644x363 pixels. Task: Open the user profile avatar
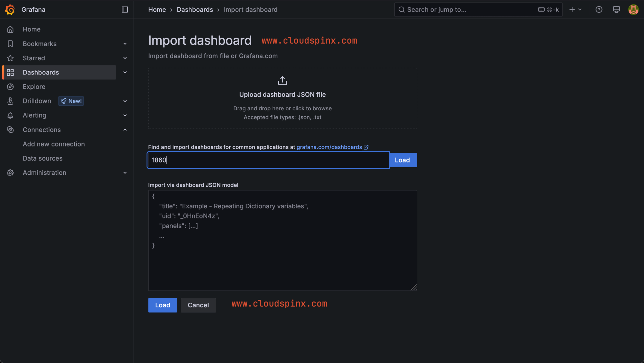pos(634,9)
